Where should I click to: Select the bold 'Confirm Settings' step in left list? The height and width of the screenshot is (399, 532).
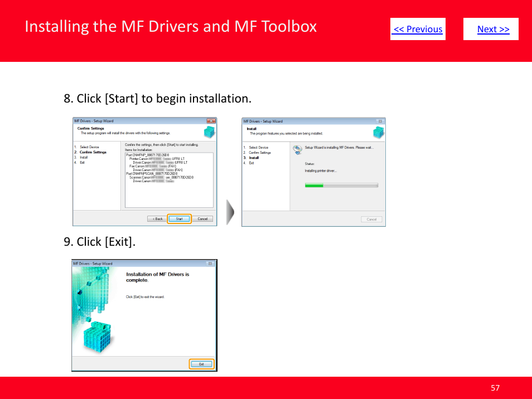tap(93, 152)
